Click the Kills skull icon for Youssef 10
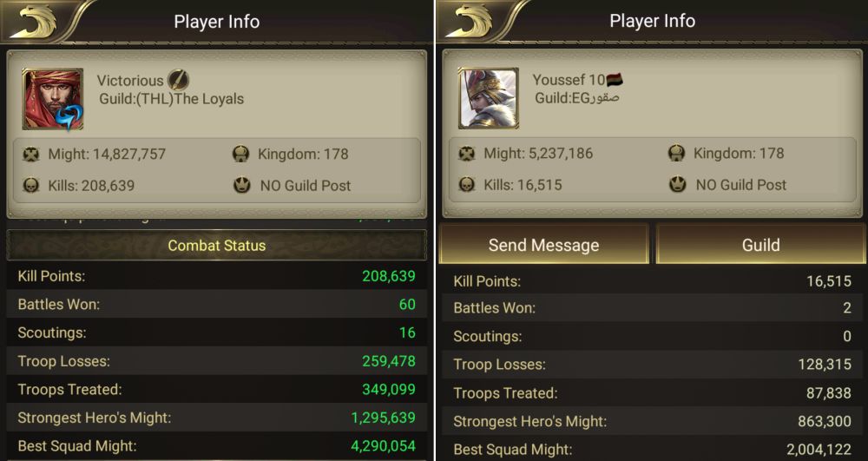This screenshot has width=868, height=461. point(467,184)
